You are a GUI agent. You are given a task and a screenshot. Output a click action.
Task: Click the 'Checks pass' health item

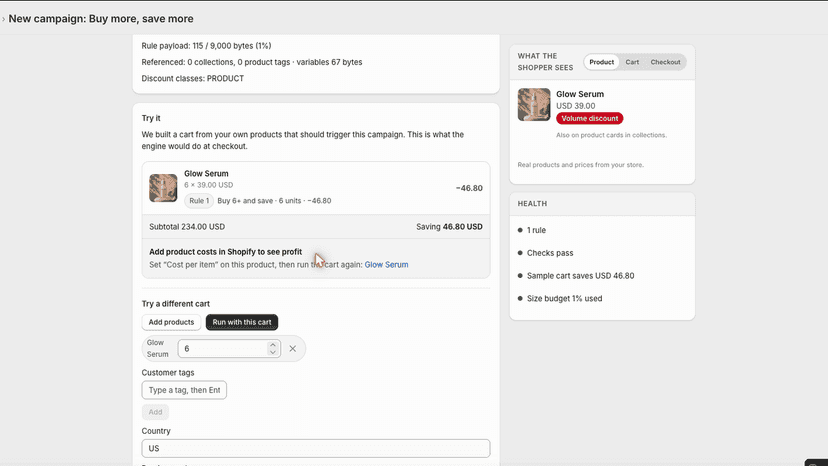click(550, 253)
